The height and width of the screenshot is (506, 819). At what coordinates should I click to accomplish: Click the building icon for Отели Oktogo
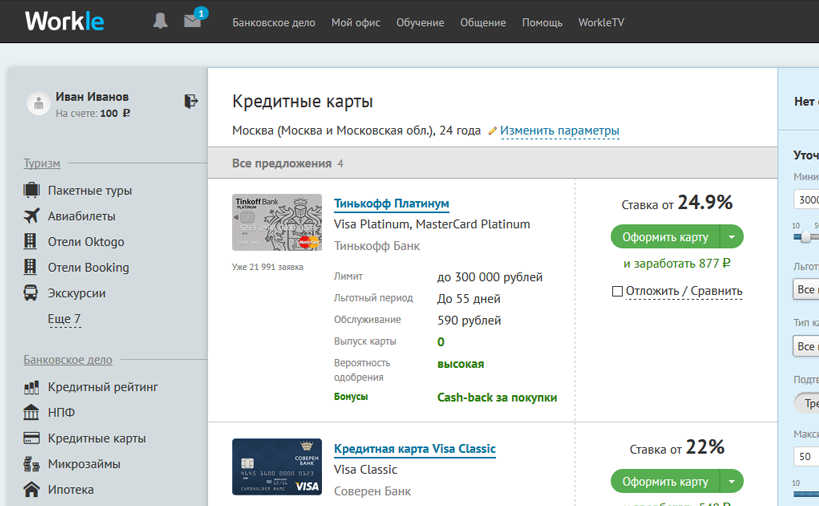30,241
